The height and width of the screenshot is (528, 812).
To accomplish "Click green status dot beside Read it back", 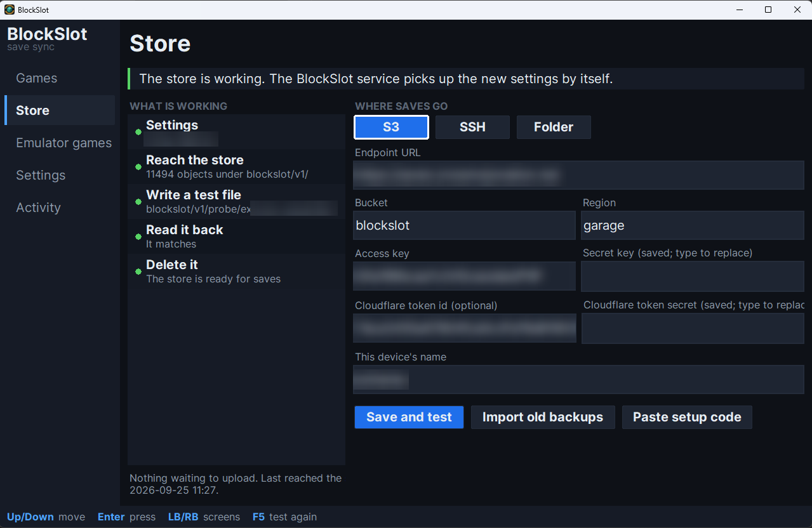I will click(138, 237).
